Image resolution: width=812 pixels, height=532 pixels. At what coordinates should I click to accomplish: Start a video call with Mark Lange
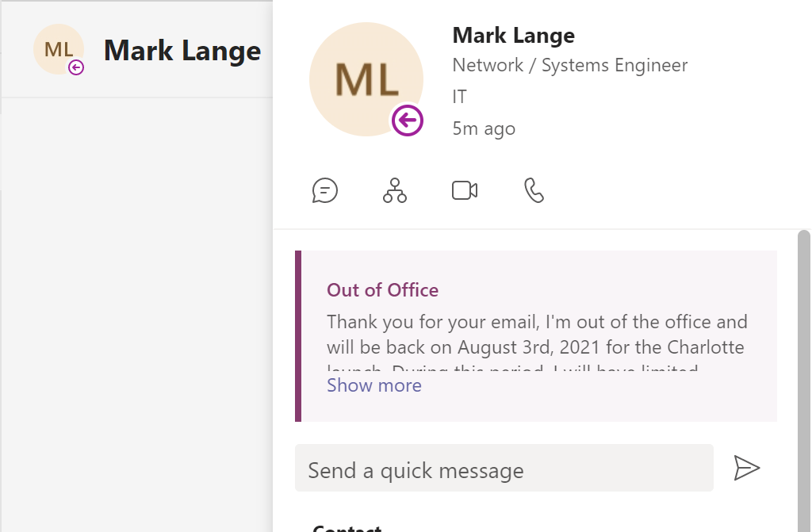pos(465,190)
